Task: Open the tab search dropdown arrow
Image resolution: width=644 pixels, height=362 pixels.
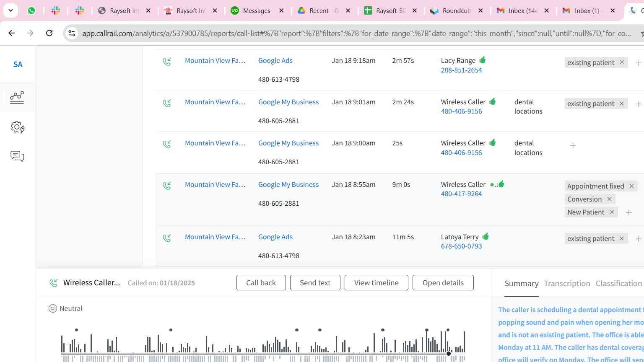Action: (x=10, y=10)
